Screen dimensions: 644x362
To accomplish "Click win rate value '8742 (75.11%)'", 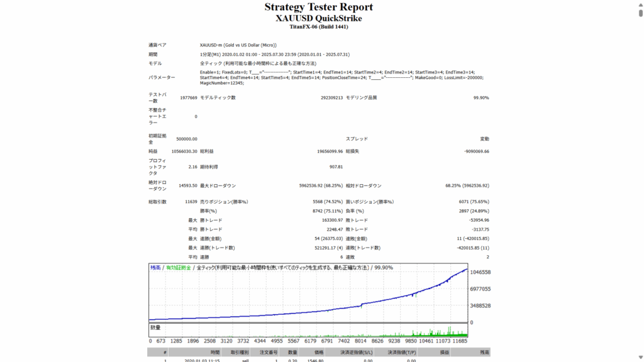I will [x=327, y=211].
